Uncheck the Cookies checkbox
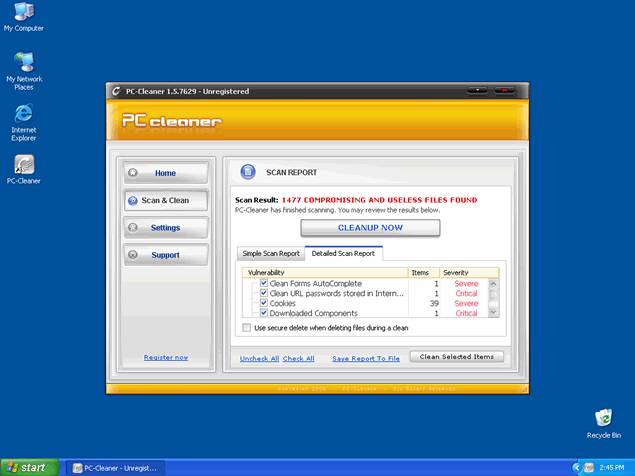The width and height of the screenshot is (635, 476). 264,303
